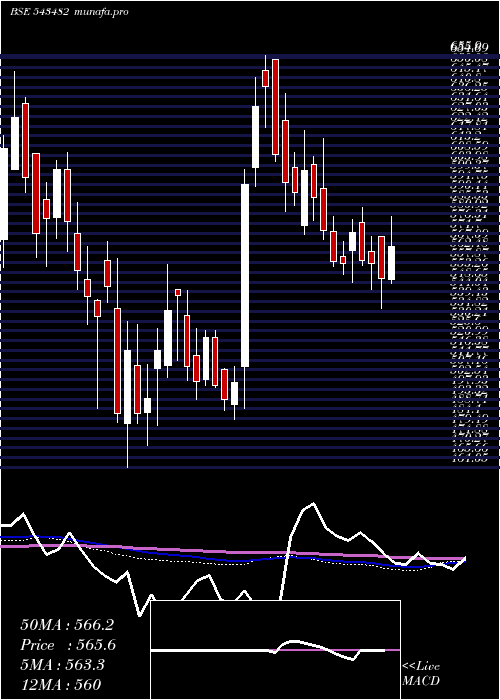Pick the tiny red candle in the mid-chart dip
500x700 pixels.
178,292
